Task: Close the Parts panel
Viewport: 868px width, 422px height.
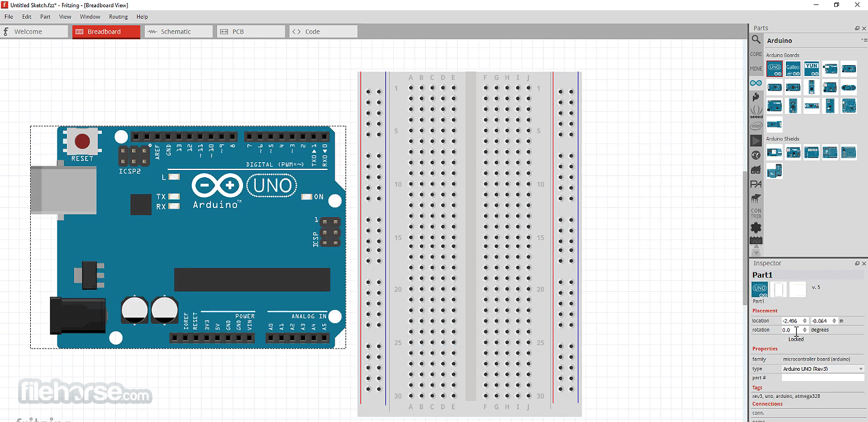Action: [864, 28]
